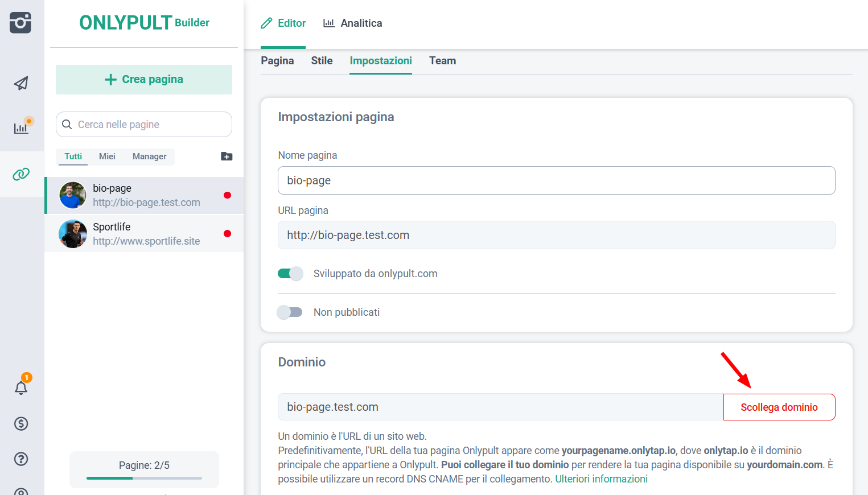Click the Onlypult camera logo icon

click(x=20, y=23)
